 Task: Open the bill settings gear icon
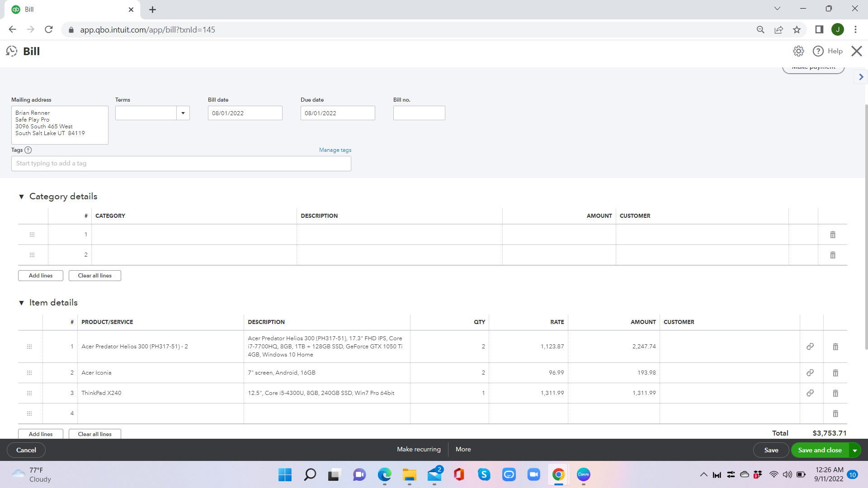(x=798, y=51)
